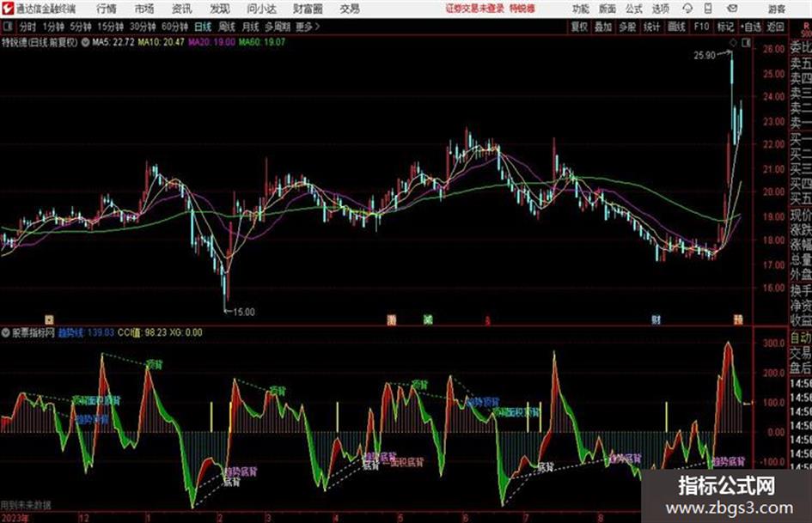Open the envelope messages icon
The image size is (812, 523).
pyautogui.click(x=732, y=9)
